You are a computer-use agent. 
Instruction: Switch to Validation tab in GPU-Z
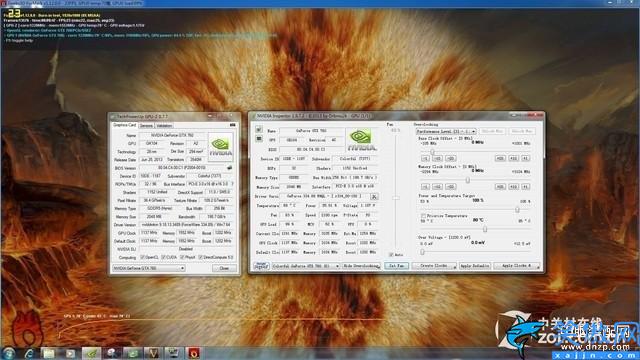(x=164, y=126)
